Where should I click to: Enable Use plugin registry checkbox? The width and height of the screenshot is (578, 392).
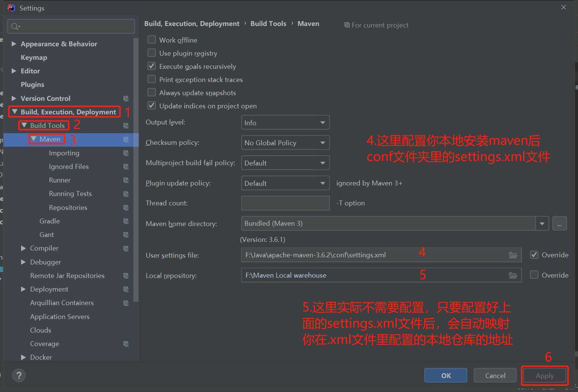[x=151, y=53]
